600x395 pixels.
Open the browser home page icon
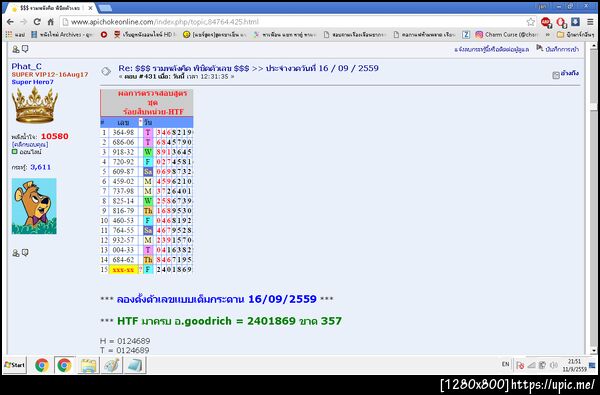[51, 22]
